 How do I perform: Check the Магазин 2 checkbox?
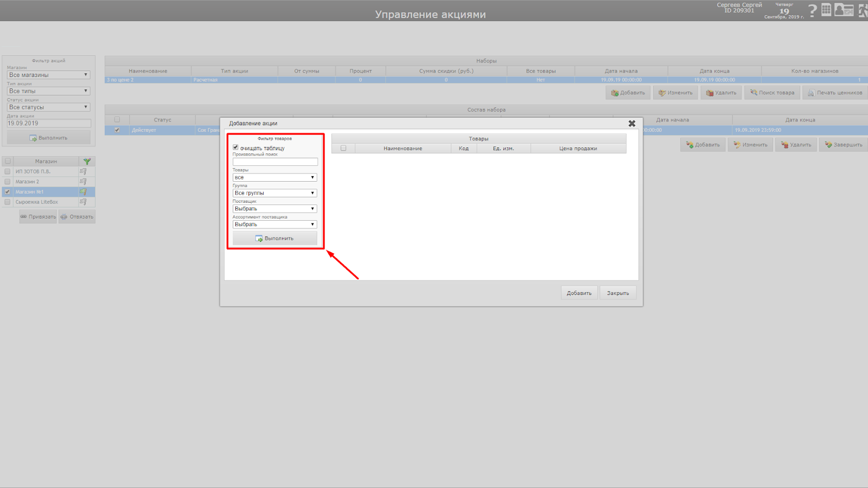pos(8,182)
